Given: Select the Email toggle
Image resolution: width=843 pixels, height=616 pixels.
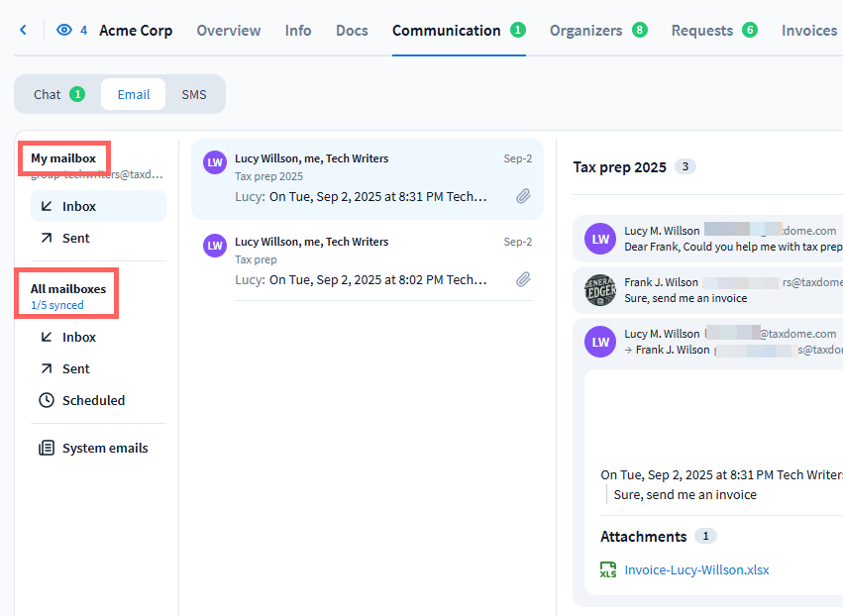Looking at the screenshot, I should click(x=134, y=95).
